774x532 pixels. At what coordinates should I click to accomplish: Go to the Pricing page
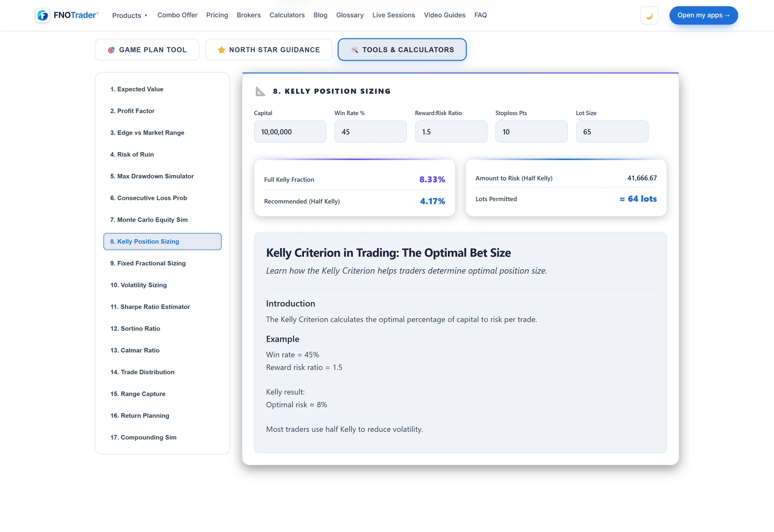pyautogui.click(x=217, y=15)
